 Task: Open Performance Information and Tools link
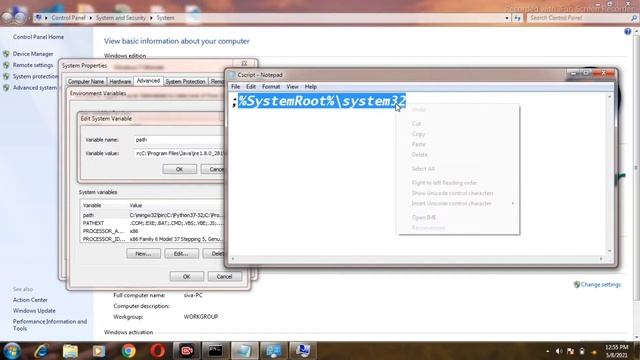50,325
